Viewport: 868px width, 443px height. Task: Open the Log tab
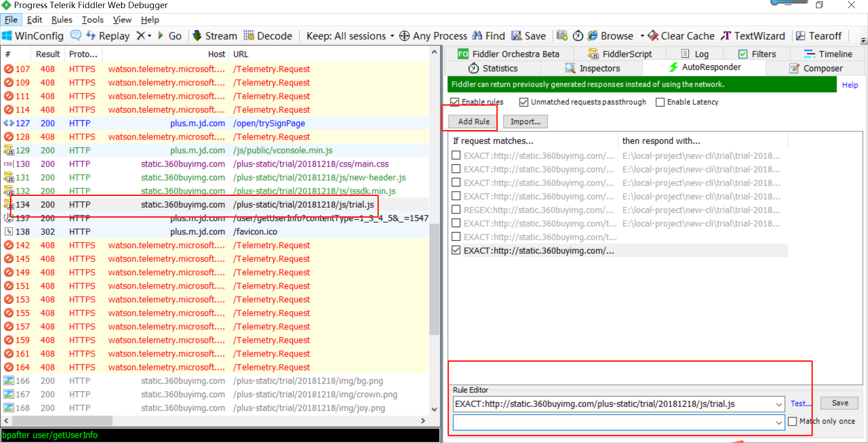[695, 54]
